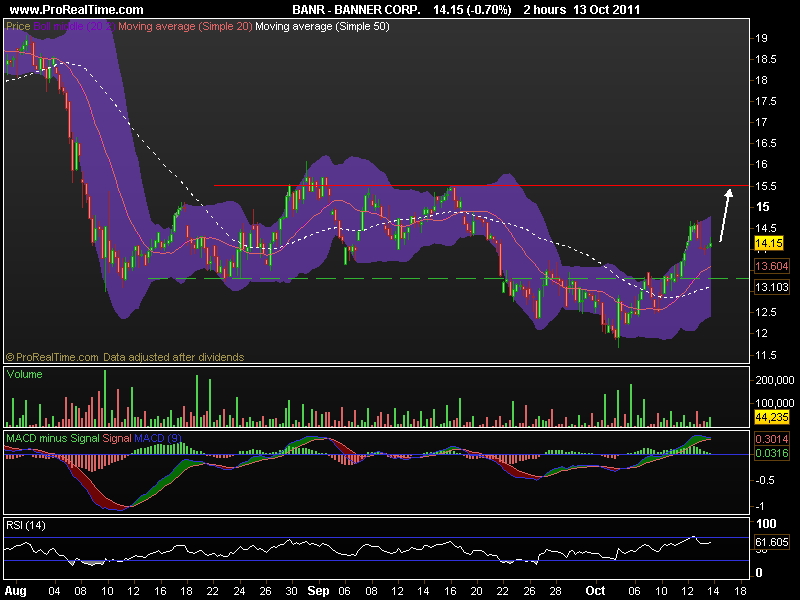Select the green dashed support line
The height and width of the screenshot is (600, 800).
(x=448, y=279)
